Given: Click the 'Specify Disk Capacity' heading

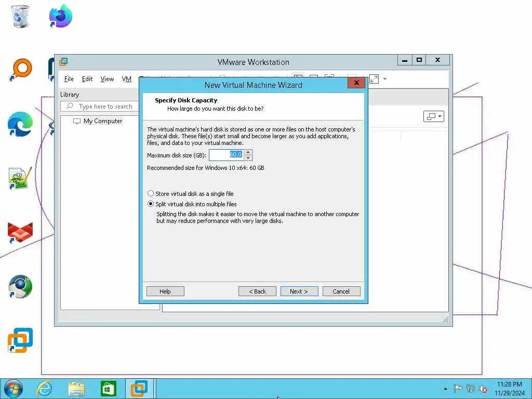Looking at the screenshot, I should point(186,100).
